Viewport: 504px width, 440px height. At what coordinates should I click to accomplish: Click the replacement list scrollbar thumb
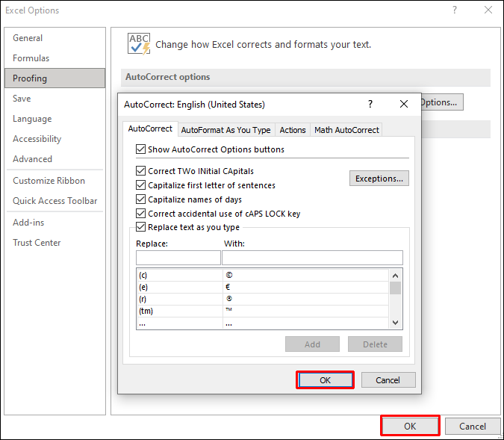coord(395,288)
